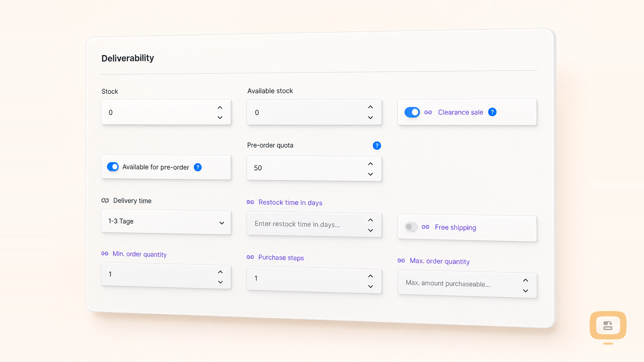Screen dimensions: 644x362
Task: Open the Delivery time dropdown
Action: pyautogui.click(x=166, y=222)
